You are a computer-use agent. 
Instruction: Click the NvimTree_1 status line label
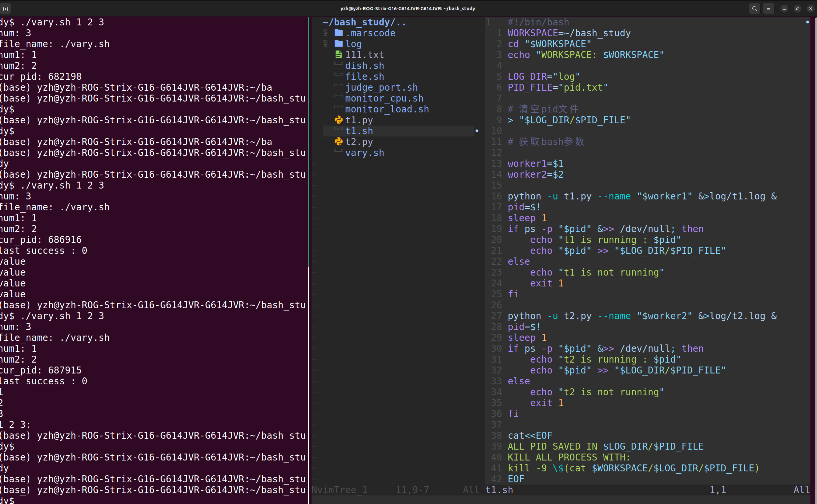pos(339,490)
